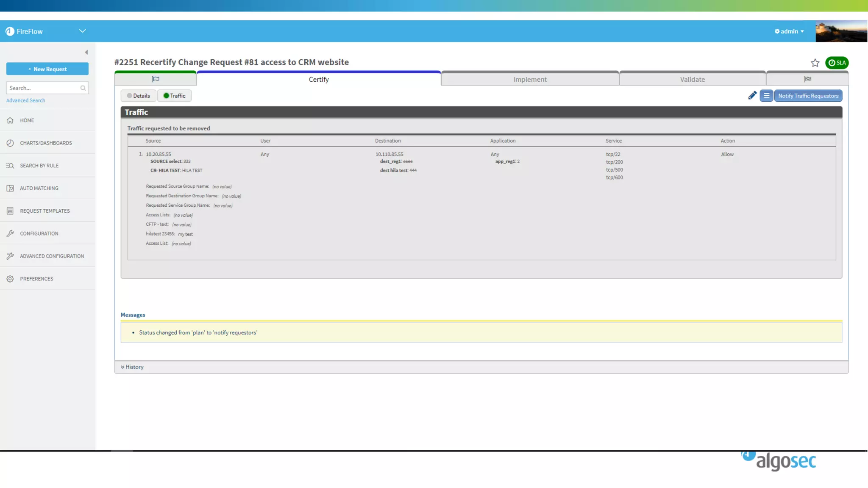
Task: Switch to the Validate tab
Action: click(x=692, y=79)
